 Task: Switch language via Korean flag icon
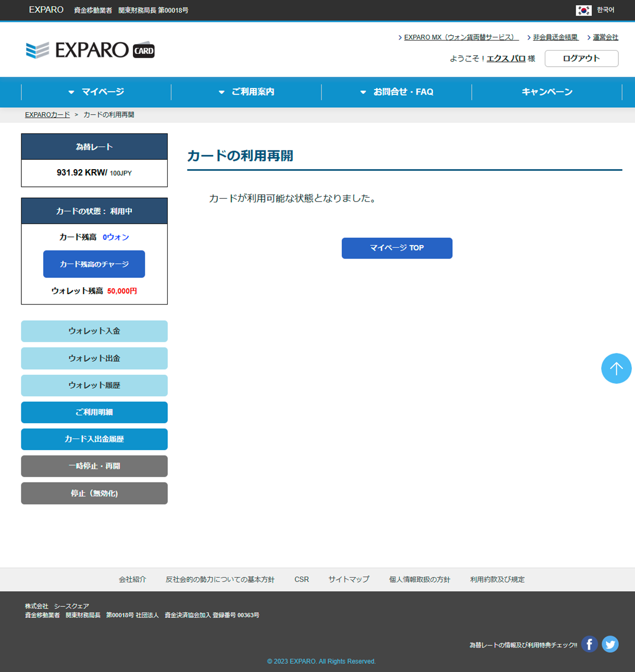583,10
